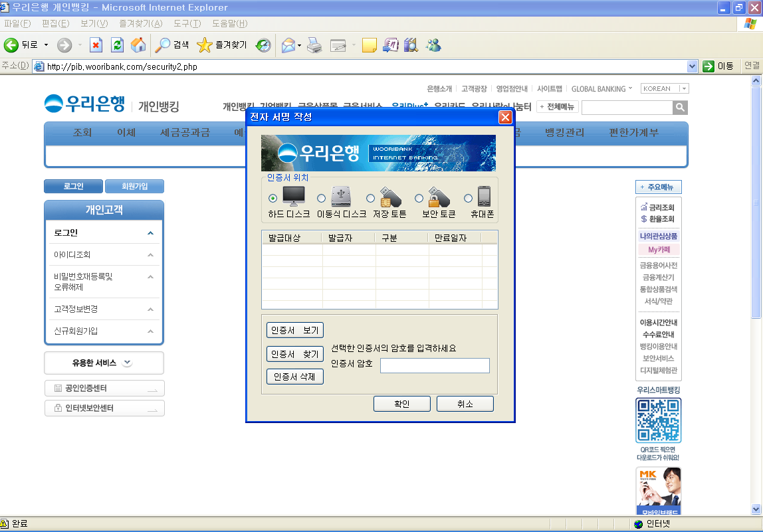Open the yellow note toolbar icon

point(370,45)
